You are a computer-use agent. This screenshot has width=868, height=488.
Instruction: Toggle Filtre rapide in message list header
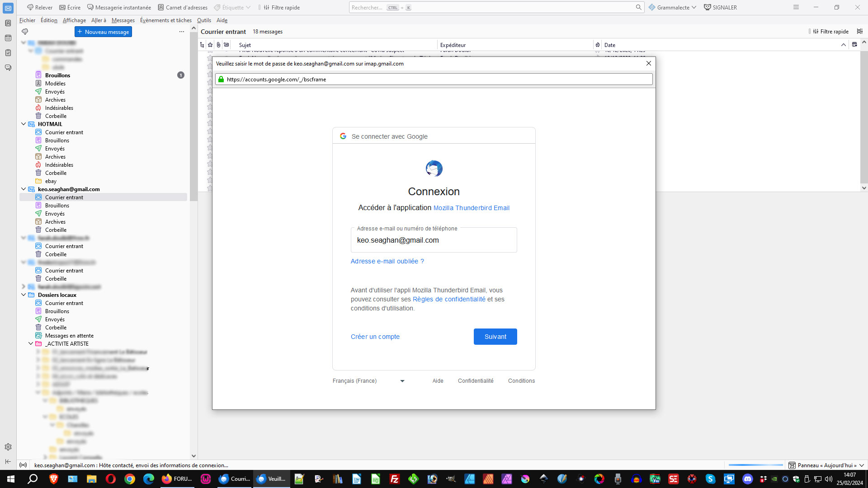coord(830,32)
